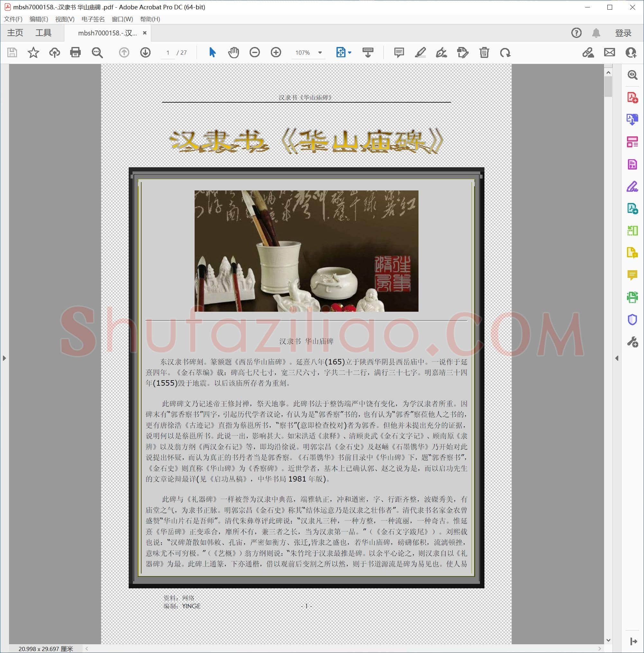This screenshot has height=653, width=644.
Task: Open the help question mark icon
Action: [x=576, y=33]
